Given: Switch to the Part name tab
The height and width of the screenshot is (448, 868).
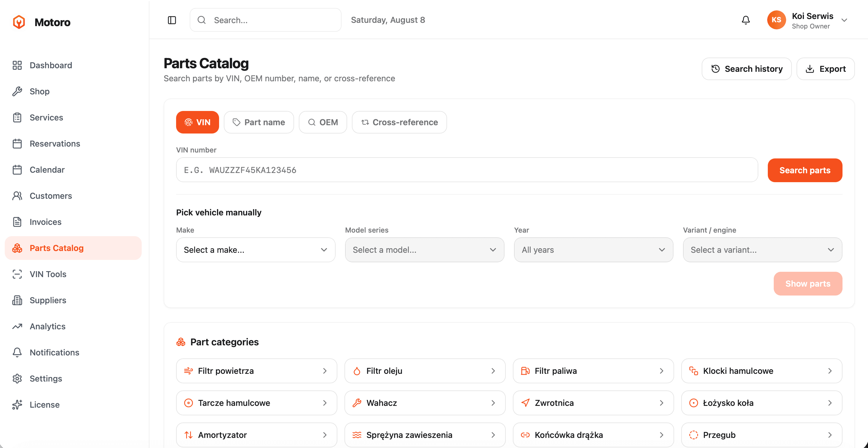Looking at the screenshot, I should tap(259, 122).
